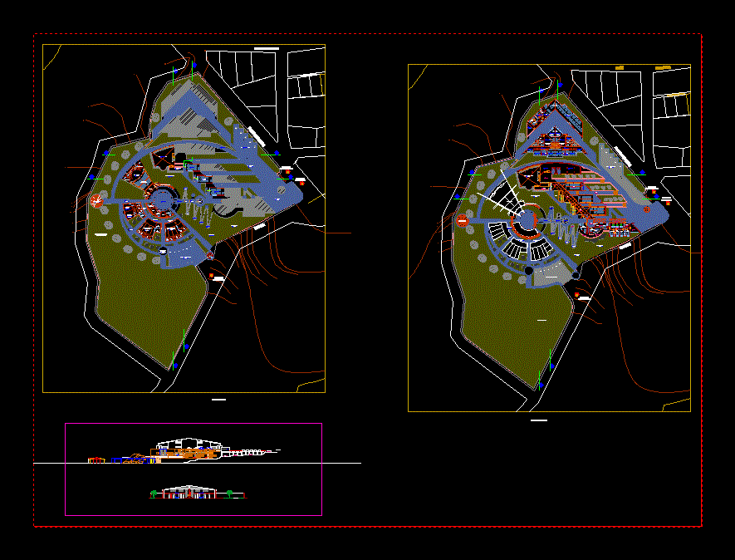Select the green tree left of lower elevation
This screenshot has height=560, width=735.
click(x=154, y=494)
